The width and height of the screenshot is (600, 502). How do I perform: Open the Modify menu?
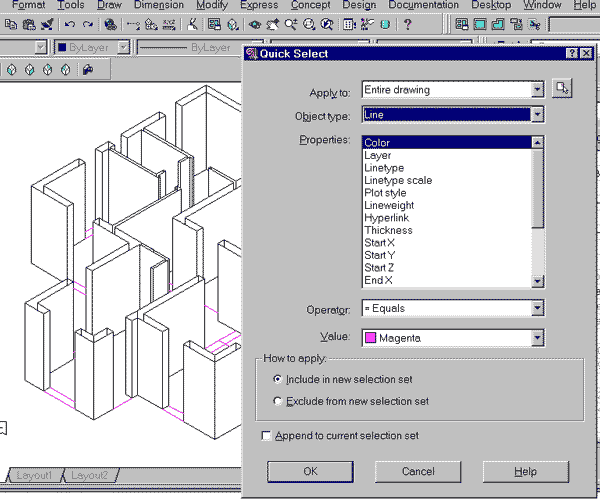pos(211,6)
